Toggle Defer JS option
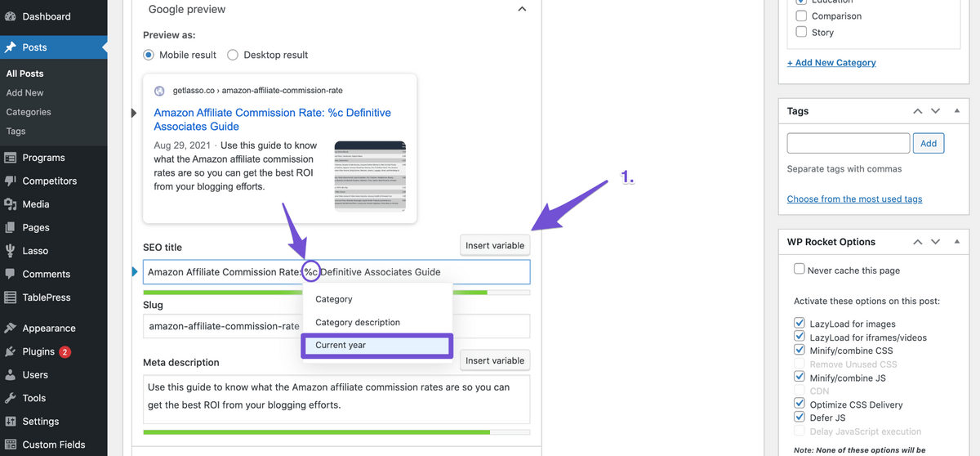This screenshot has height=456, width=980. click(x=800, y=417)
